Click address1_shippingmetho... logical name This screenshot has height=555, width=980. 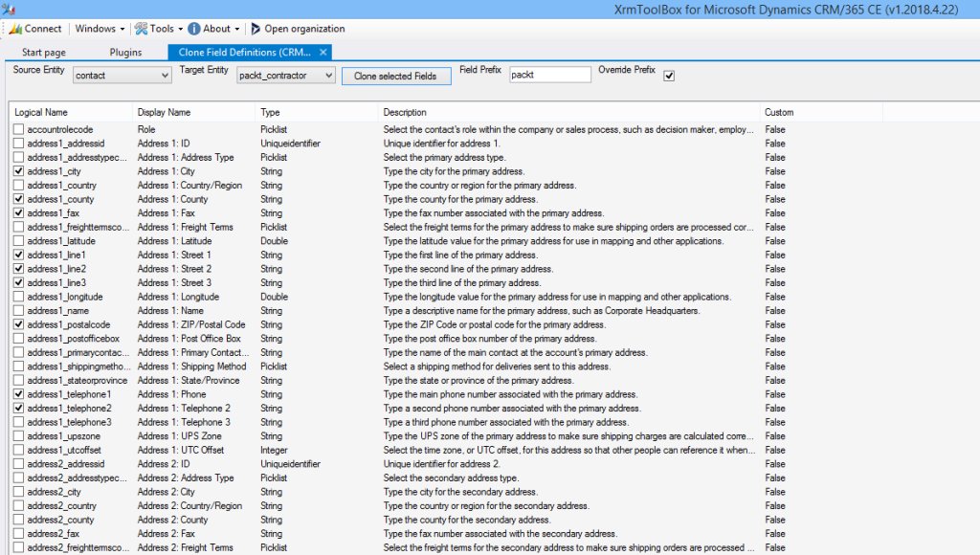pos(78,366)
